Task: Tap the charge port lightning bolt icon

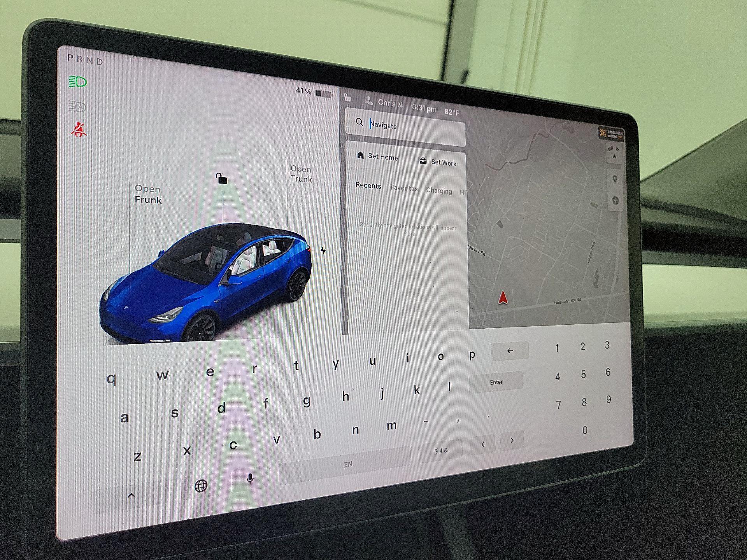Action: coord(323,250)
